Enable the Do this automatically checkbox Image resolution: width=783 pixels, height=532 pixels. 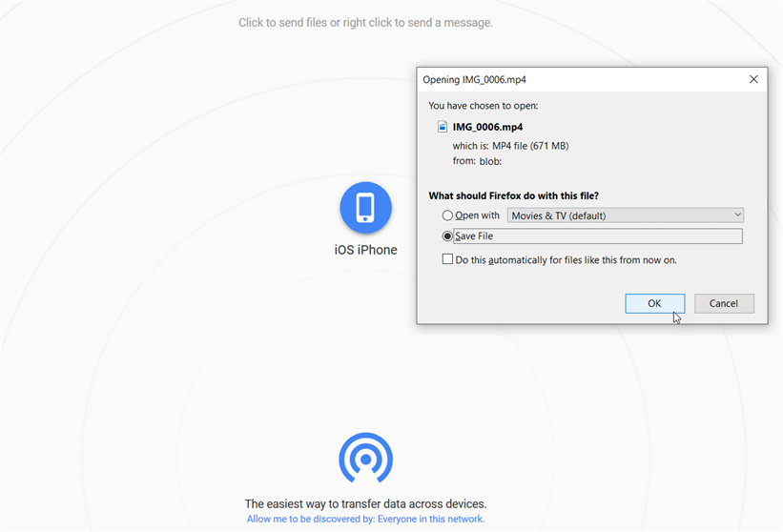click(x=447, y=259)
